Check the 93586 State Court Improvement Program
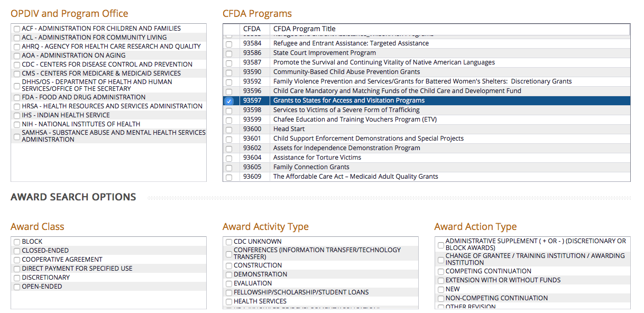The height and width of the screenshot is (313, 644). point(229,53)
